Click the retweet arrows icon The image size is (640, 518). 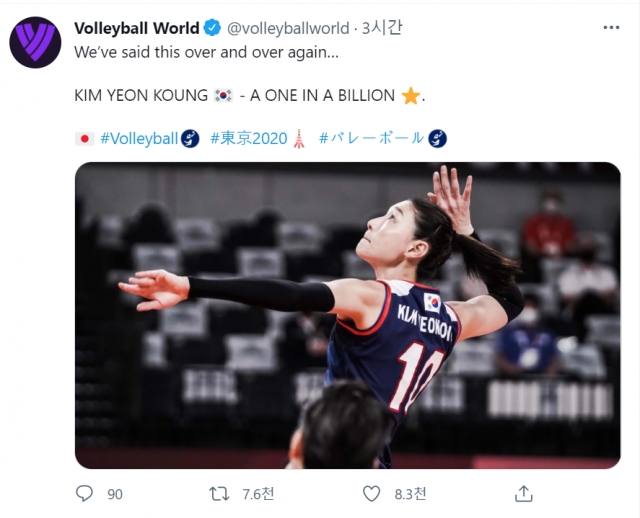tap(219, 494)
